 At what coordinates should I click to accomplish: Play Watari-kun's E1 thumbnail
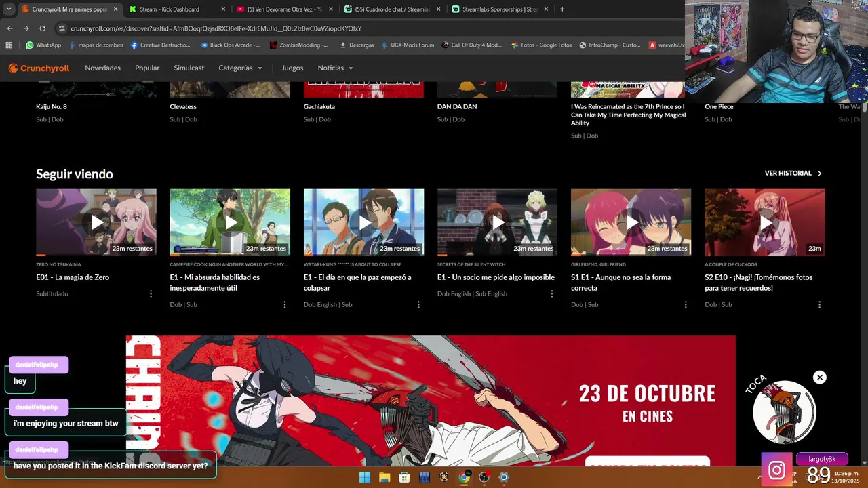pos(363,222)
